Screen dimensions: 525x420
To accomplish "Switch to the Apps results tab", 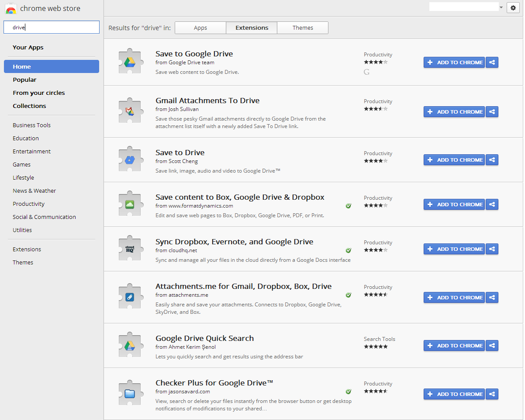I will [x=200, y=28].
